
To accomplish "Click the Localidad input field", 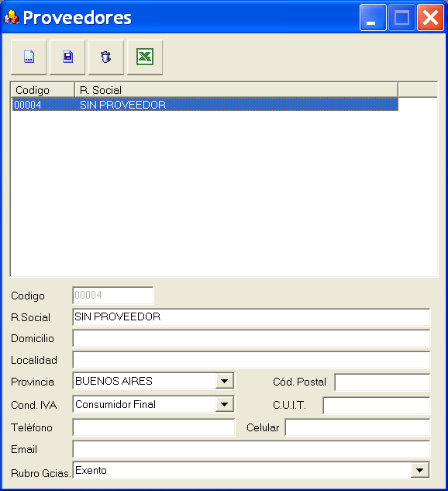I will [x=251, y=360].
